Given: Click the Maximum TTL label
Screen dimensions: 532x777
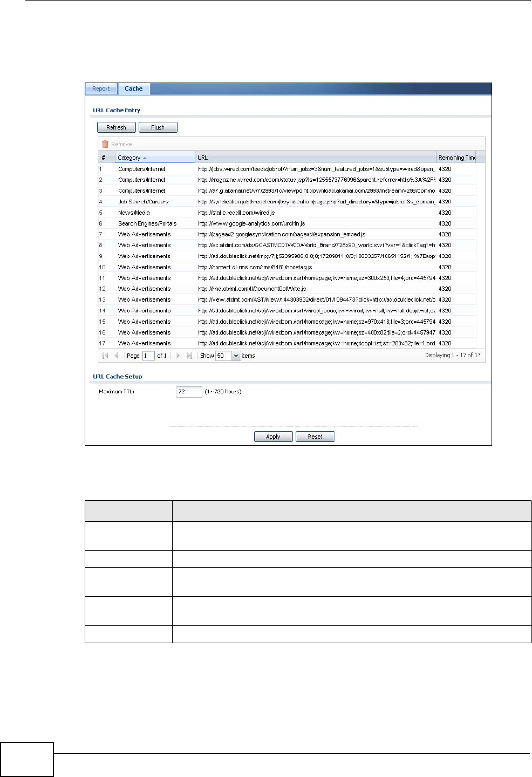Looking at the screenshot, I should pos(117,392).
